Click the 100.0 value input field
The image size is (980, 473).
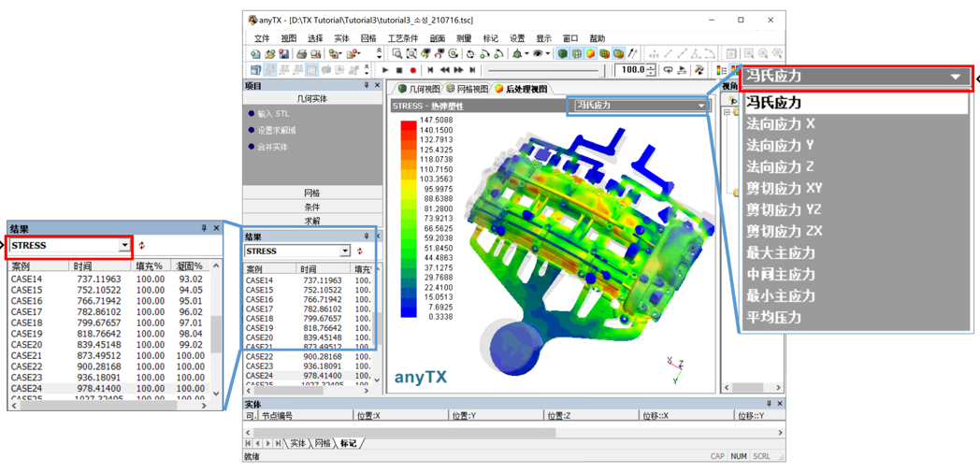tap(629, 70)
